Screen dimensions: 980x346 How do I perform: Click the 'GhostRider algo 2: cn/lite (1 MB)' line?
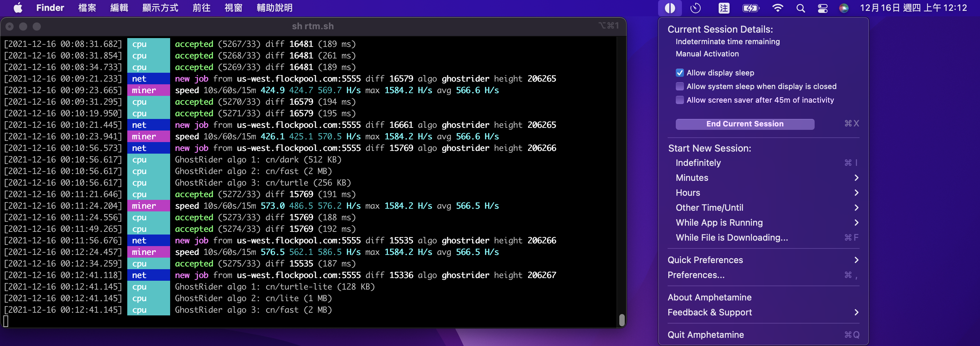pos(254,298)
